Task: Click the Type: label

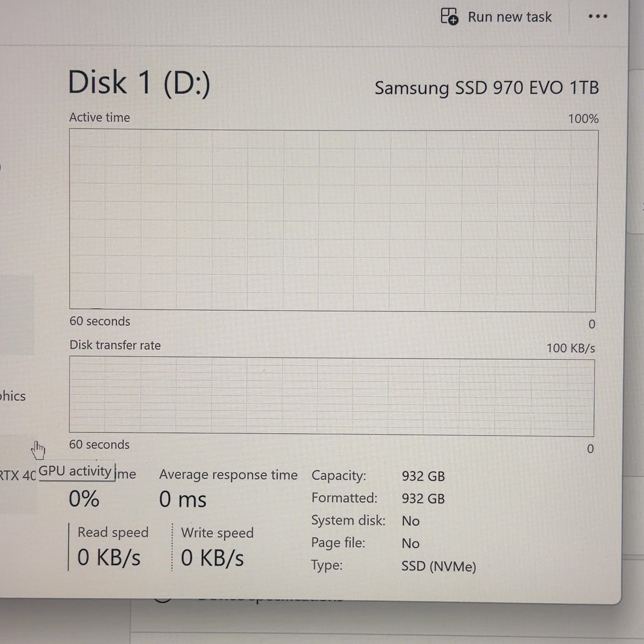Action: (x=327, y=566)
